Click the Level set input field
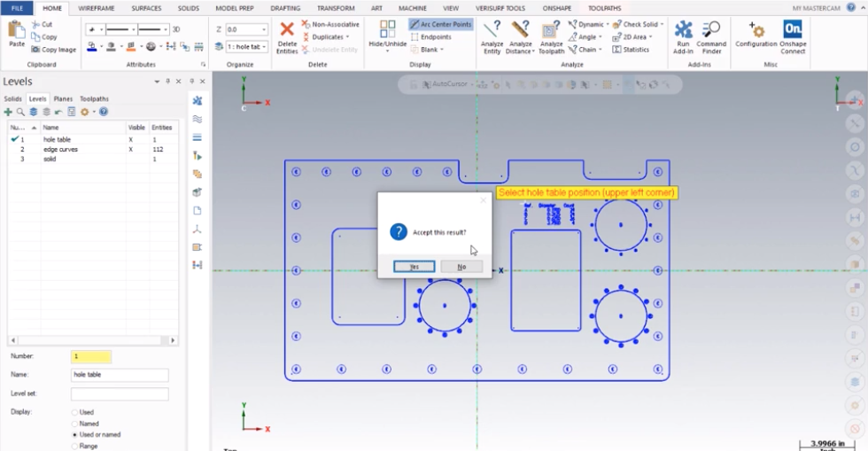 (120, 394)
